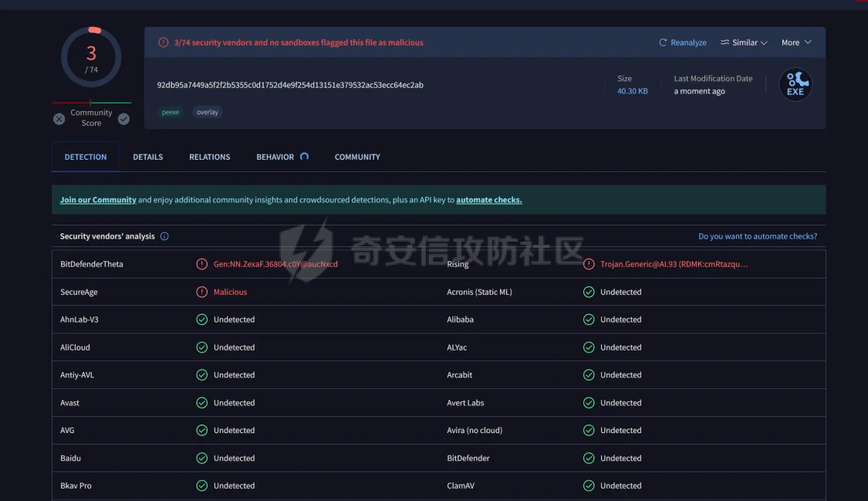Vote positive with community score check button
This screenshot has width=868, height=501.
123,119
